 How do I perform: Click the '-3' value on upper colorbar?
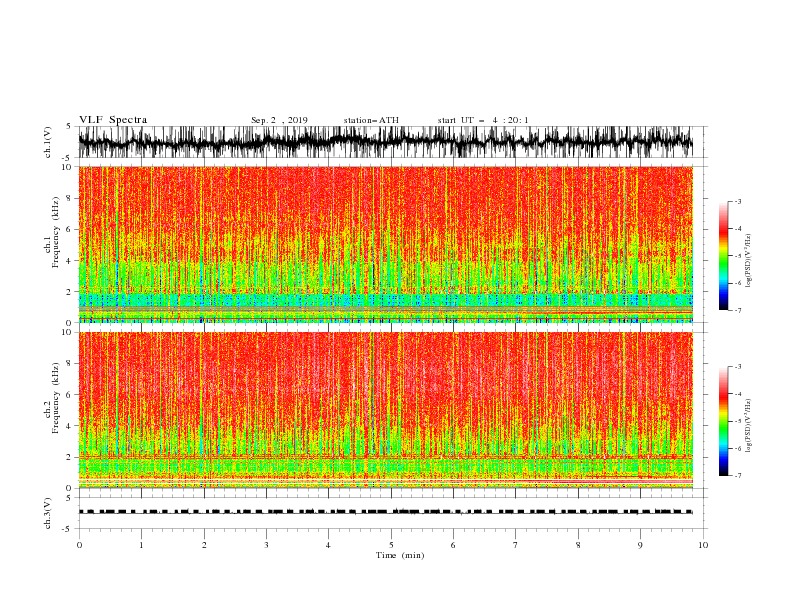737,201
